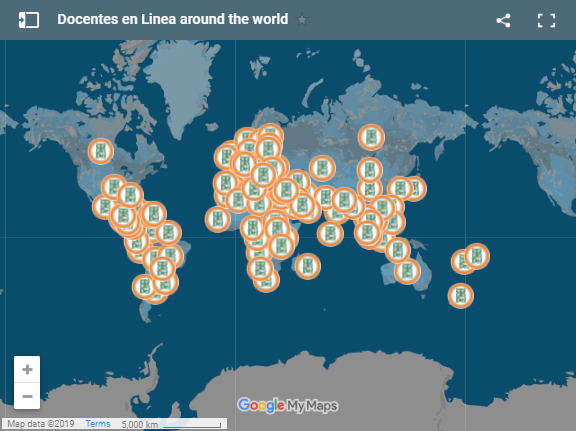Select the northern Russia marker in Siberia
This screenshot has width=576, height=431.
371,137
